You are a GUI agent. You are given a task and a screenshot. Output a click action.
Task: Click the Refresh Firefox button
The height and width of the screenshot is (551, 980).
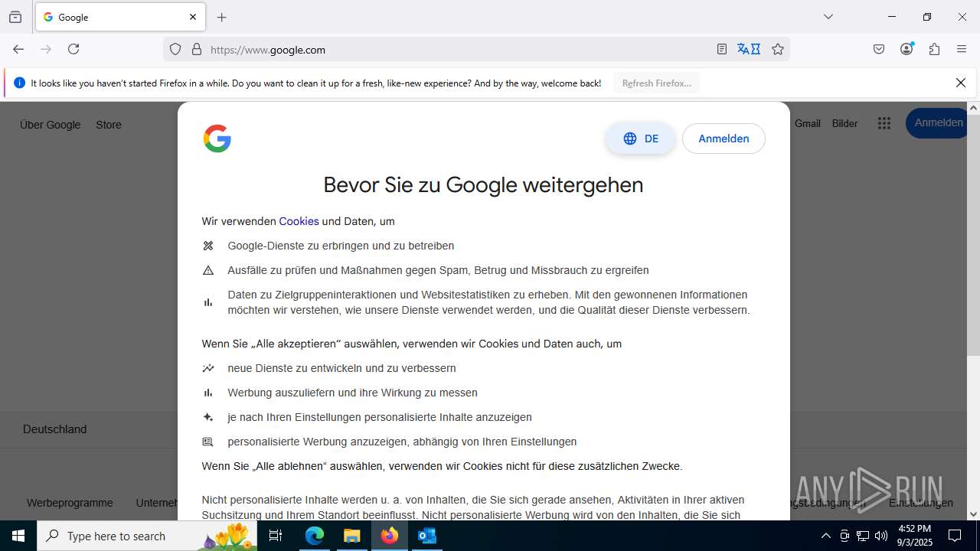[x=657, y=83]
